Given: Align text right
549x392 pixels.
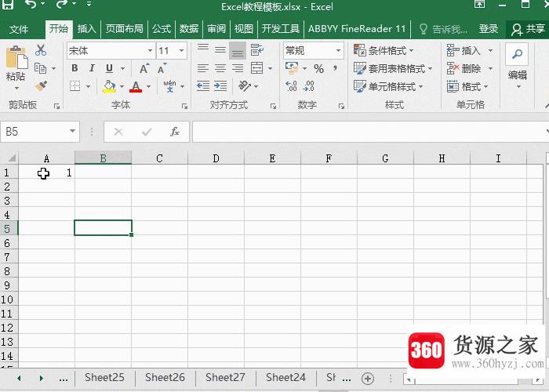Looking at the screenshot, I should click(x=238, y=68).
